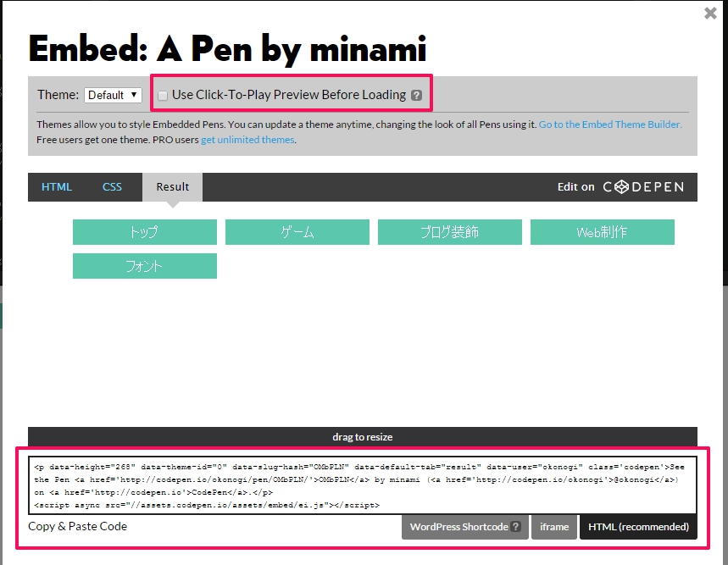This screenshot has height=565, width=728.
Task: Click the トップ green button
Action: pyautogui.click(x=145, y=232)
